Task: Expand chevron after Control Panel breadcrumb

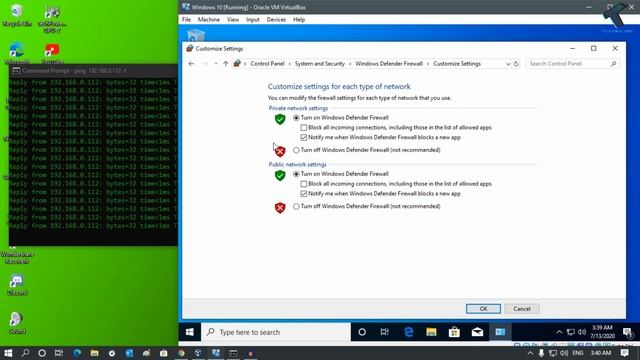Action: (290, 64)
